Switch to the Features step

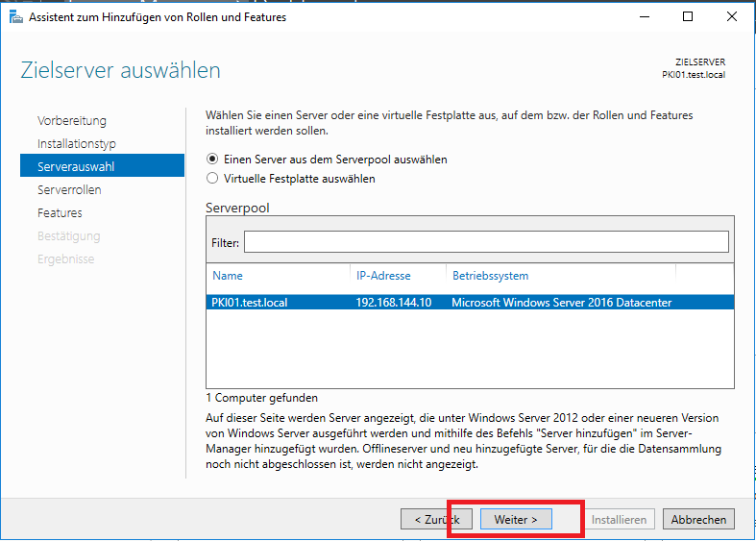(x=60, y=213)
